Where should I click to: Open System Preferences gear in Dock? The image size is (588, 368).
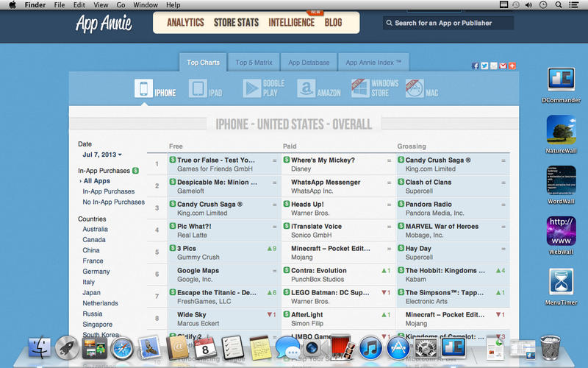pos(426,347)
